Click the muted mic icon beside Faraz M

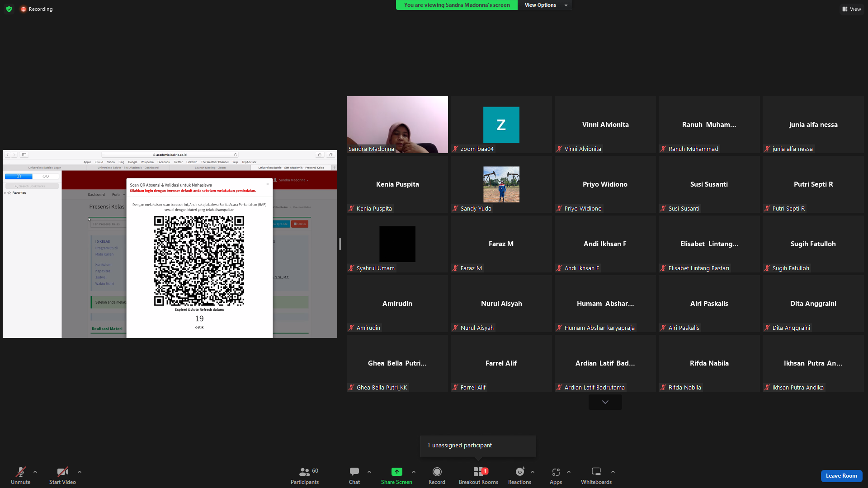click(455, 268)
